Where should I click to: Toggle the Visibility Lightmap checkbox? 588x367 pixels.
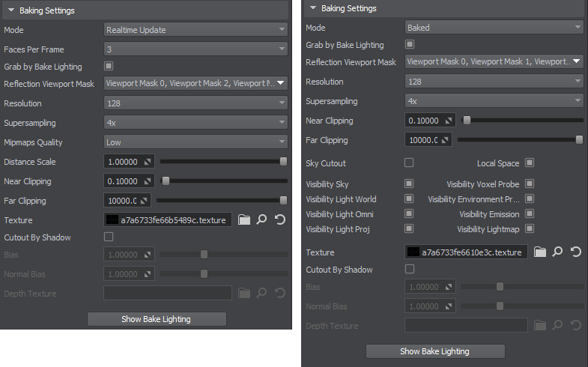529,229
